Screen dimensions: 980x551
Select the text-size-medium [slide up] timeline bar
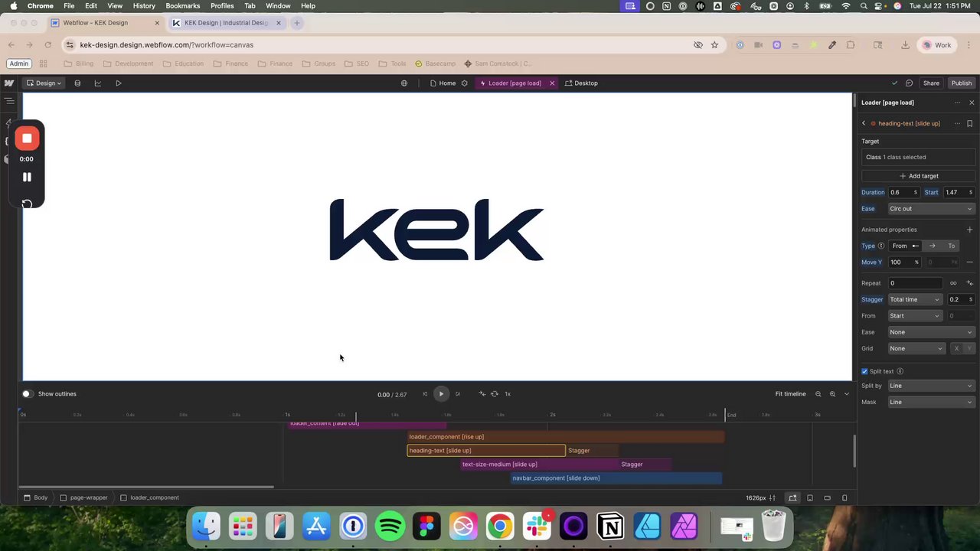tap(540, 465)
